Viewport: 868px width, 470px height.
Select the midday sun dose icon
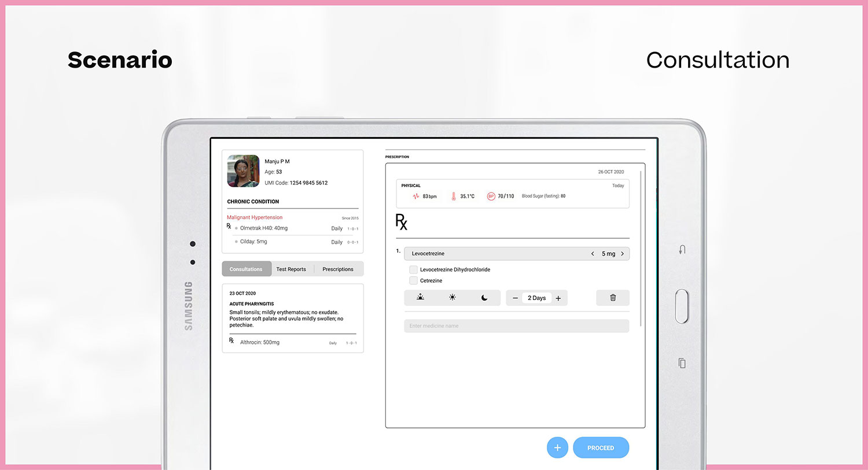[x=453, y=298]
